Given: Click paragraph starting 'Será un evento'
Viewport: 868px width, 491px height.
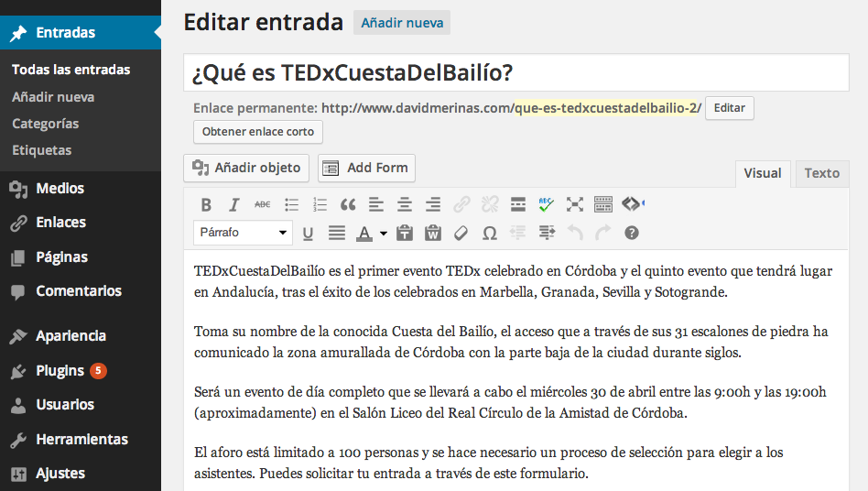Looking at the screenshot, I should click(510, 402).
